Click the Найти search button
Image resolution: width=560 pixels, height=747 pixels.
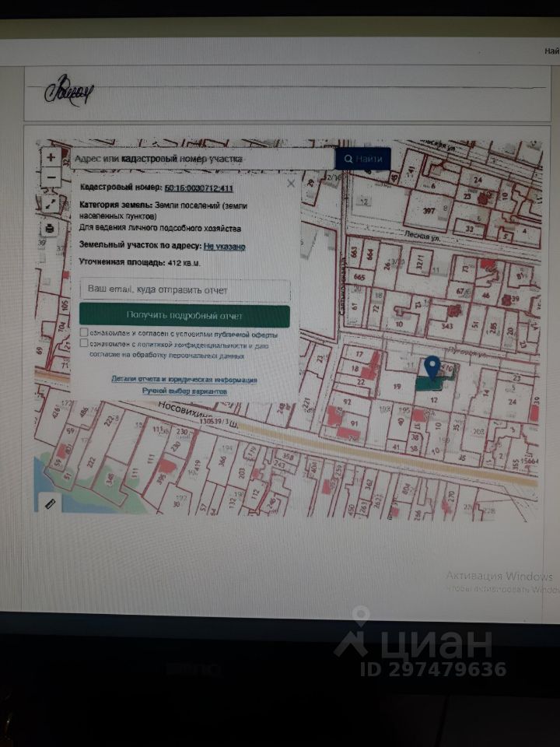(363, 159)
